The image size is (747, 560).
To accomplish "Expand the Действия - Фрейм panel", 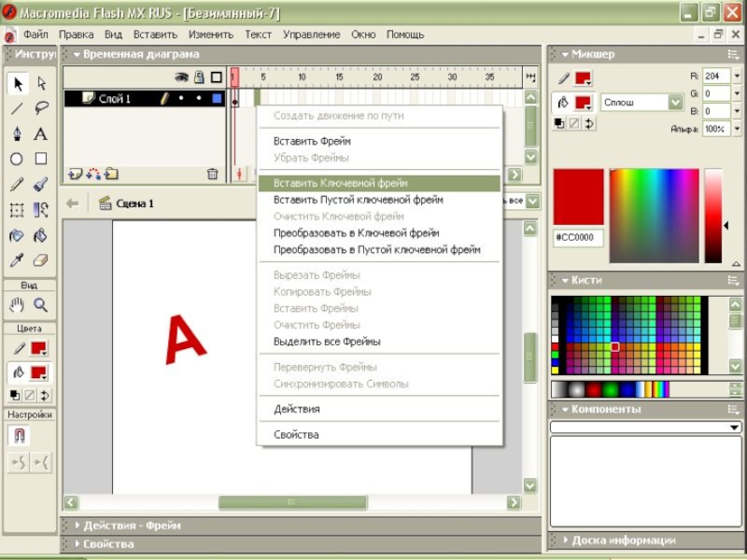I will tap(78, 525).
